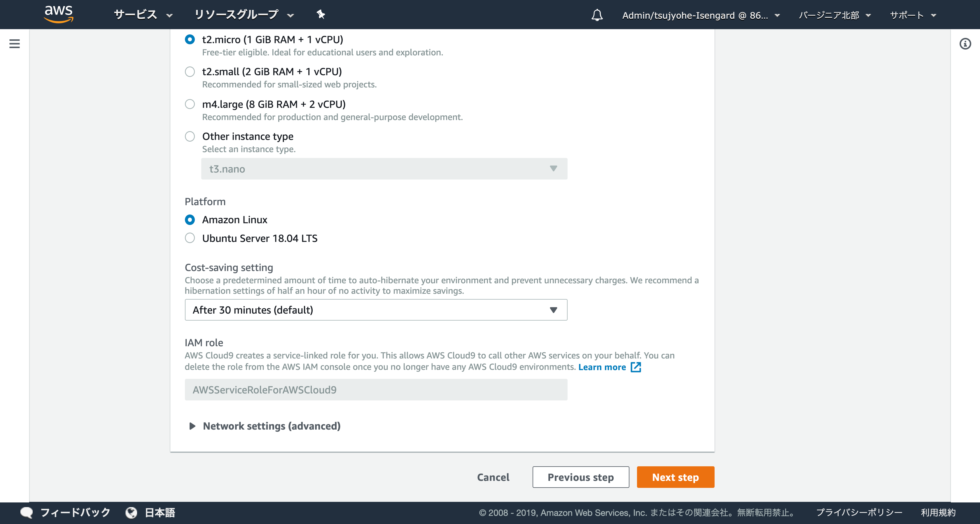Viewport: 980px width, 524px height.
Task: Click the pin shortcut icon in header
Action: tap(321, 15)
